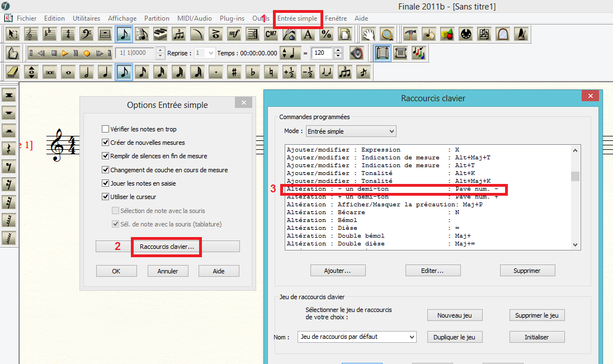Expand 'Jeu de raccourcis par défaut' dropdown
Image resolution: width=613 pixels, height=364 pixels.
tap(357, 337)
